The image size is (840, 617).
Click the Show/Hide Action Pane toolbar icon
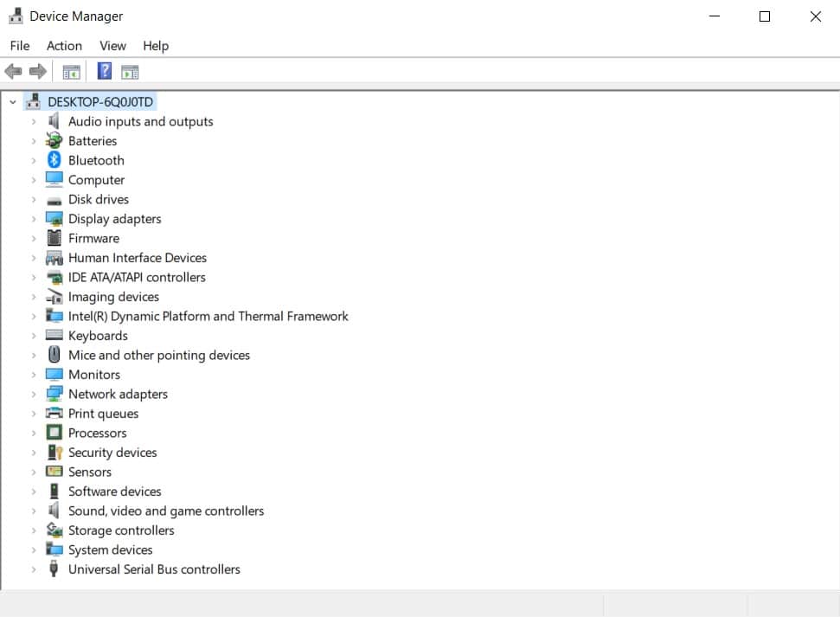(130, 70)
